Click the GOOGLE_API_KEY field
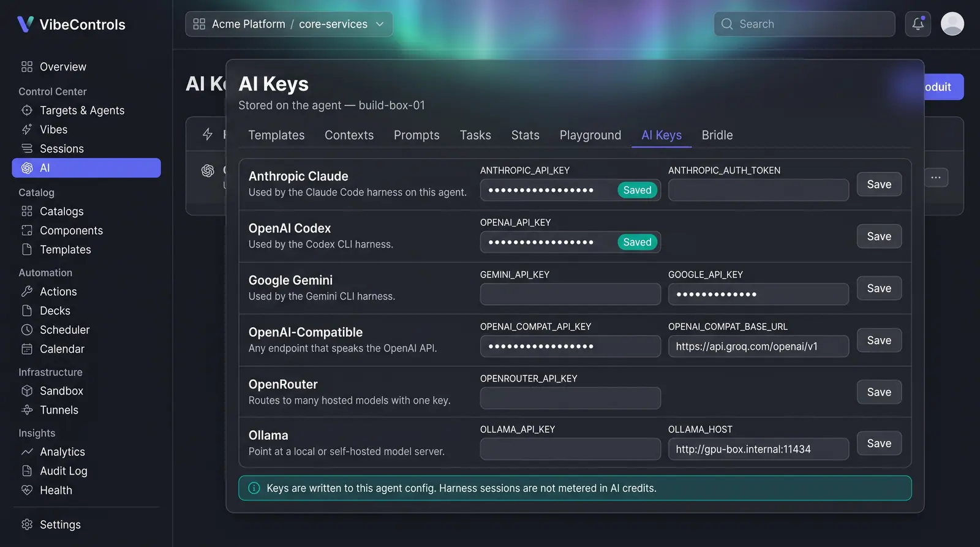Viewport: 980px width, 547px height. coord(758,294)
